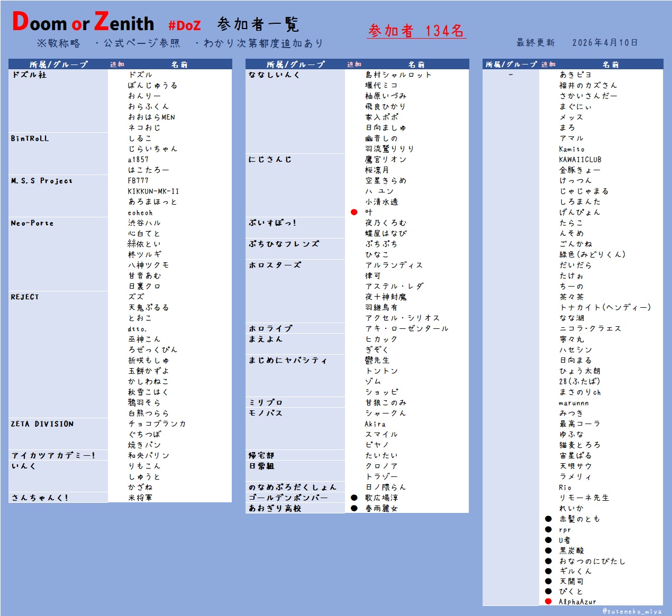Click the black dot beside おなつのにびたし
This screenshot has width=672, height=616.
pyautogui.click(x=548, y=561)
